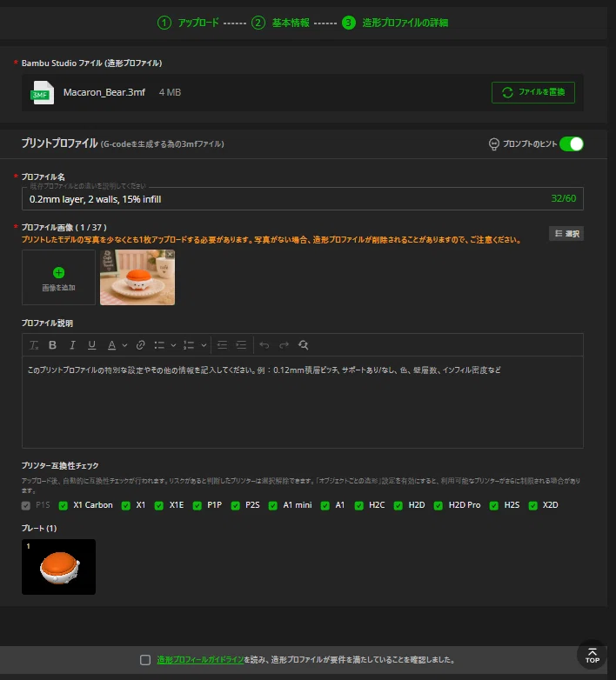Click step 3 造形プロファイルの詳細
Screen dimensions: 616x680
click(395, 23)
